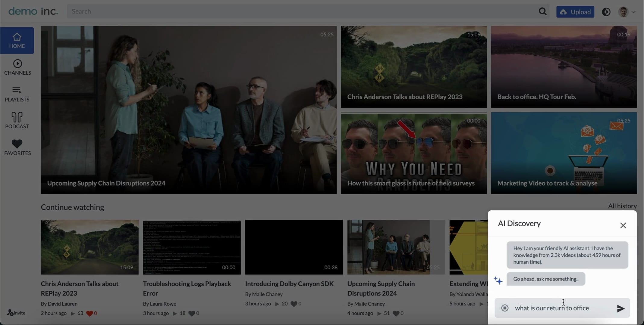Open Troubleshooting Logs Playback Error thumbnail
This screenshot has width=644, height=325.
(x=192, y=247)
